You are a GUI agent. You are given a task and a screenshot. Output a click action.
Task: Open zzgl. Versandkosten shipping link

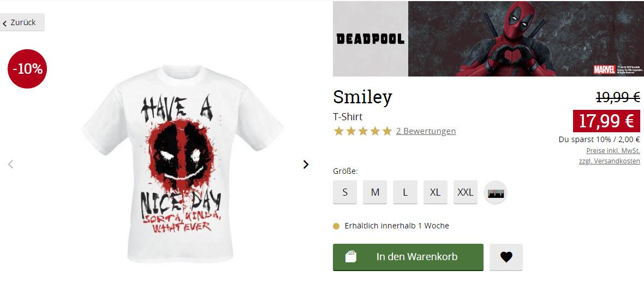(x=609, y=161)
